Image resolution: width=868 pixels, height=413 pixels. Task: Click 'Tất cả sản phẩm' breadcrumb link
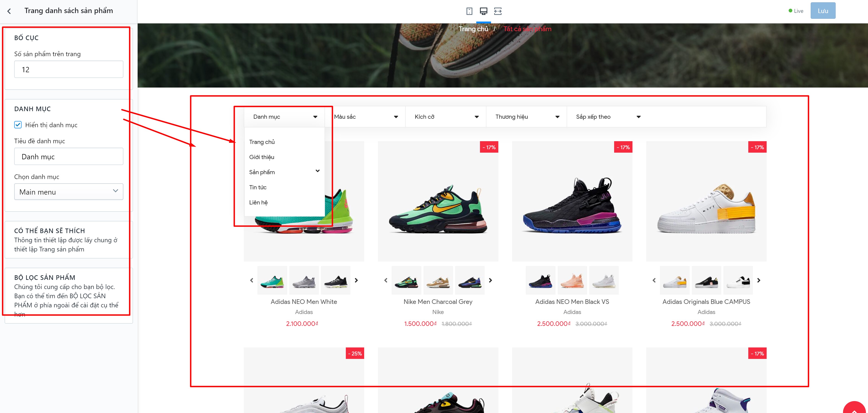(527, 29)
